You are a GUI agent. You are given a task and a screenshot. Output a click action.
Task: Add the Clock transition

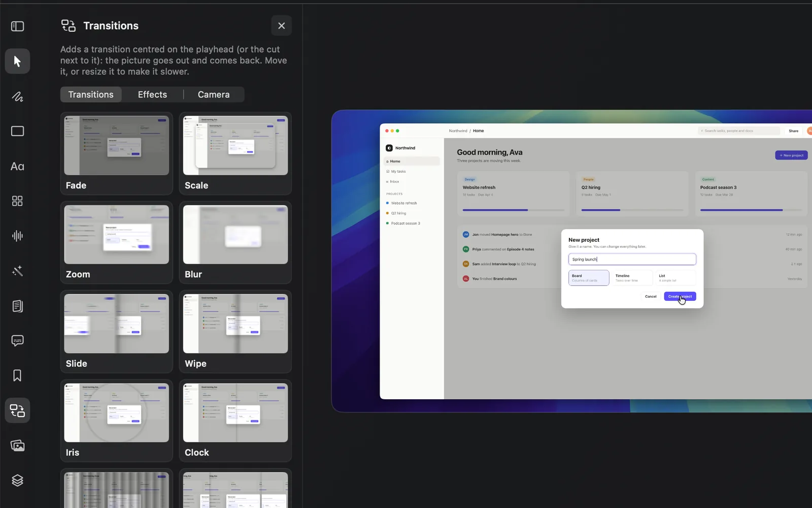(235, 421)
